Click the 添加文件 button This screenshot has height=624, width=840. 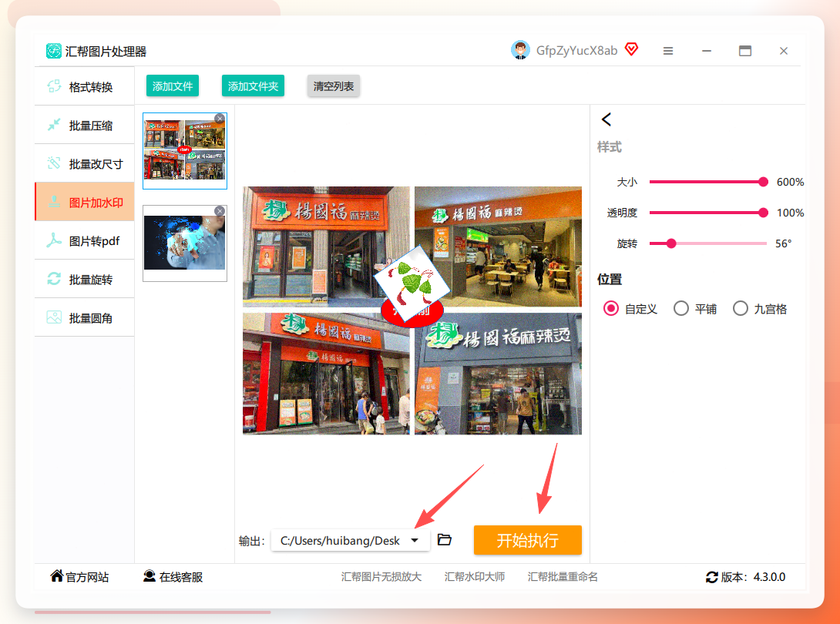click(173, 86)
